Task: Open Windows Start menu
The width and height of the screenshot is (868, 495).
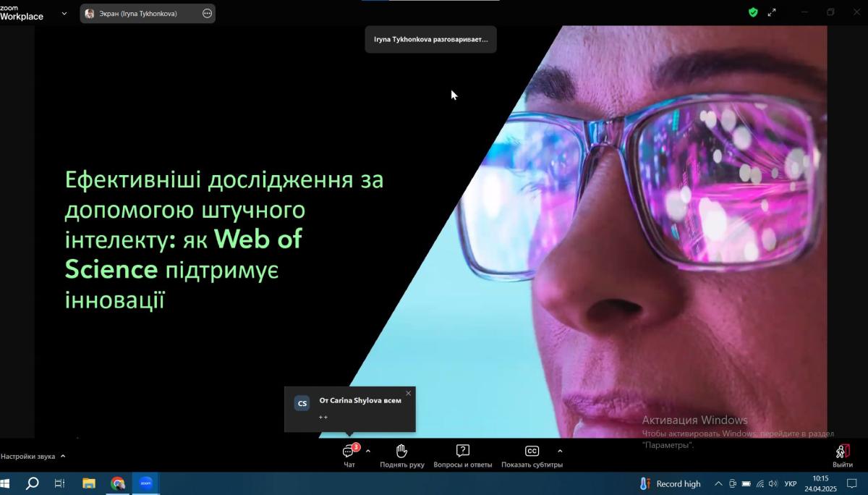Action: [x=6, y=483]
